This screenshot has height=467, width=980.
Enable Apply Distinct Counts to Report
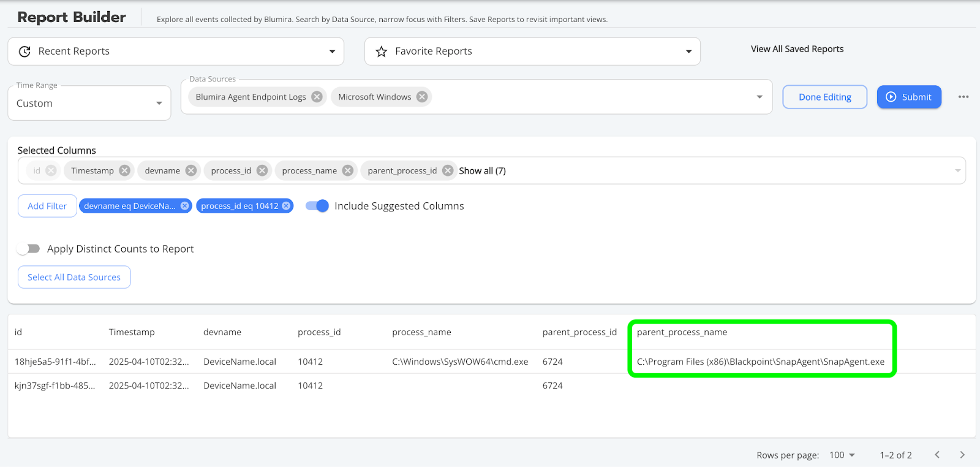[x=28, y=249]
